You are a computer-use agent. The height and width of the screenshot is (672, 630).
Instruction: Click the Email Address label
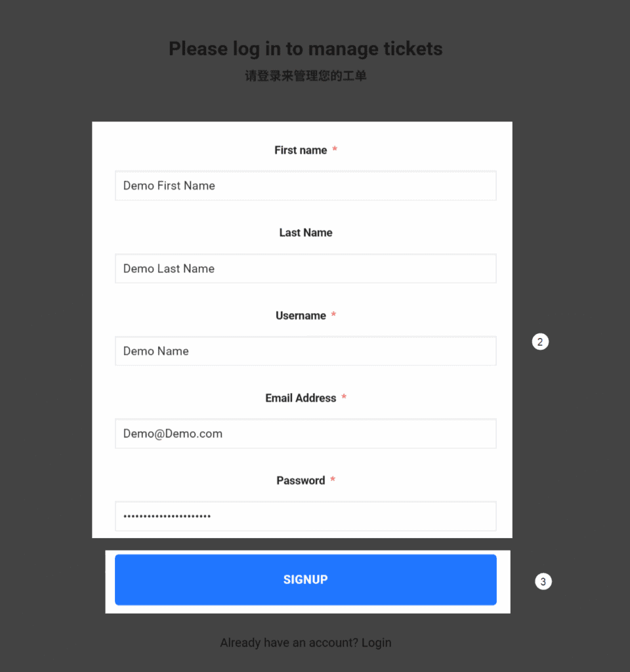pyautogui.click(x=301, y=398)
